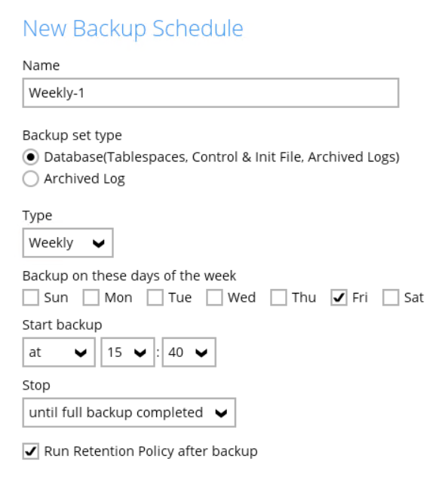The height and width of the screenshot is (477, 448).
Task: Uncheck the Fri day checkbox
Action: tap(339, 297)
